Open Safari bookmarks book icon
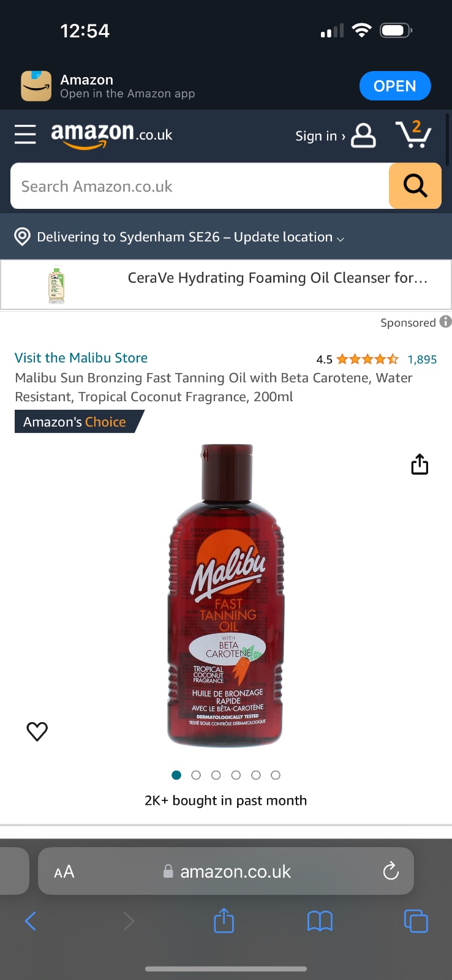452x980 pixels. click(320, 921)
